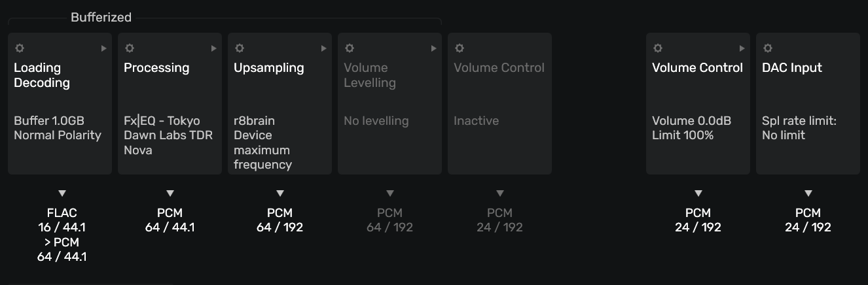The width and height of the screenshot is (868, 285).
Task: Open settings gear on Processing card
Action: pos(130,48)
